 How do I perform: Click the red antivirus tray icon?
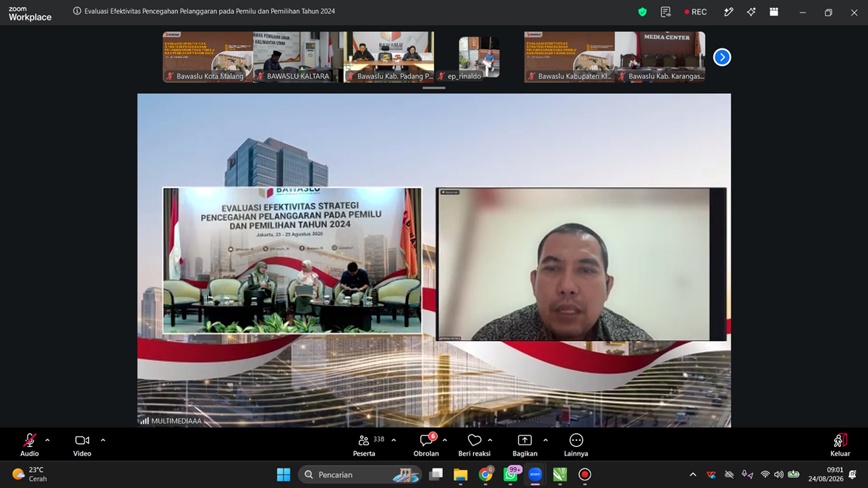[711, 474]
